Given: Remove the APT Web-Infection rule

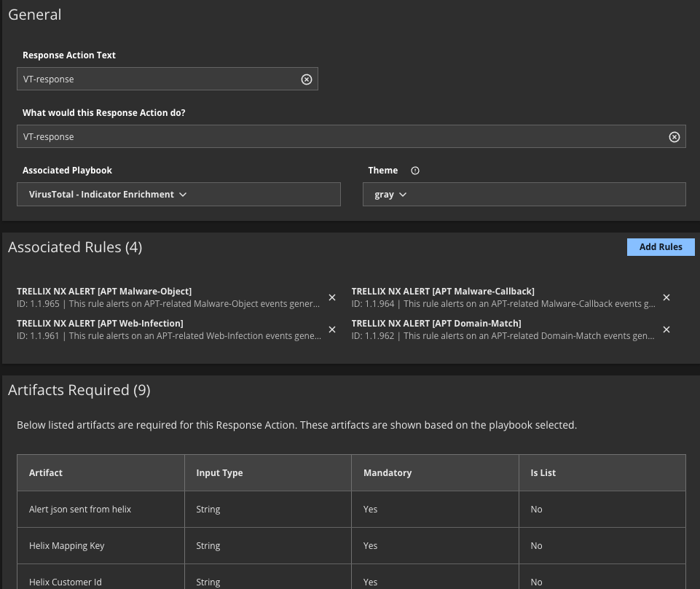Looking at the screenshot, I should 332,329.
